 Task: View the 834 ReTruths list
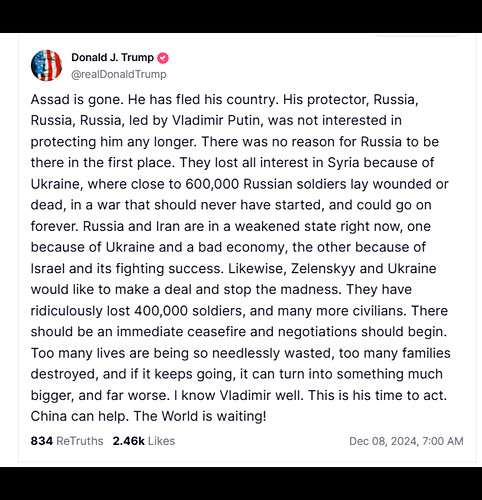pyautogui.click(x=67, y=441)
